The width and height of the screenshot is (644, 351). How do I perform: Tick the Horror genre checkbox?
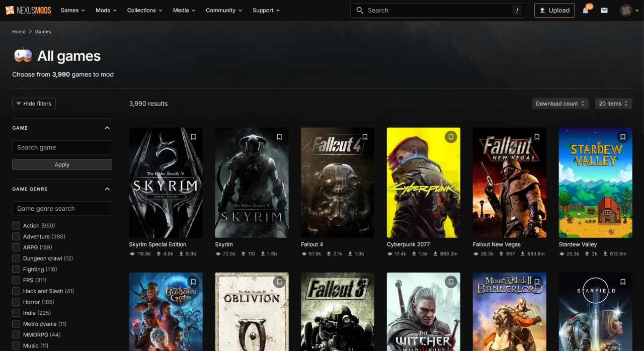pyautogui.click(x=16, y=302)
